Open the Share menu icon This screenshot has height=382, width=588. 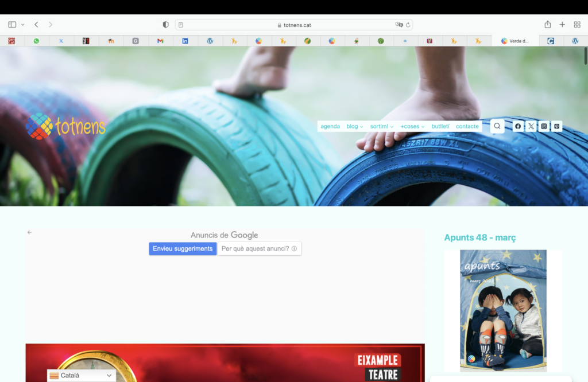pyautogui.click(x=547, y=24)
